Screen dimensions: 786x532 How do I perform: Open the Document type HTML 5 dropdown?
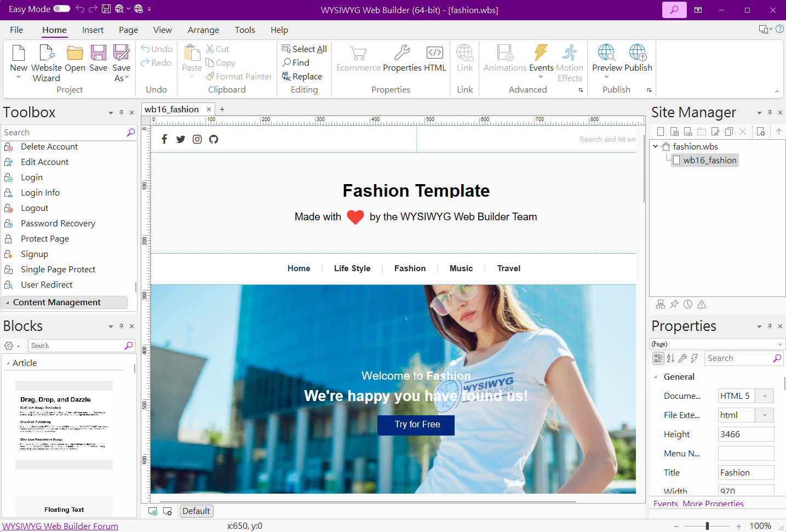765,396
